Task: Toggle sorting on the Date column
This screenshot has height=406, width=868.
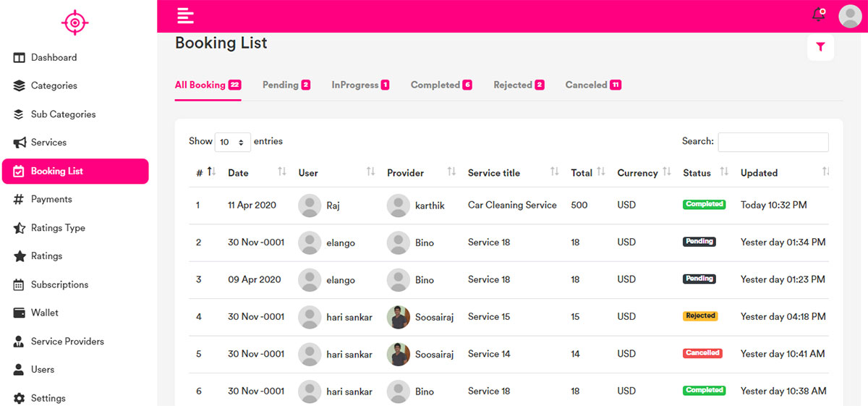Action: 282,172
